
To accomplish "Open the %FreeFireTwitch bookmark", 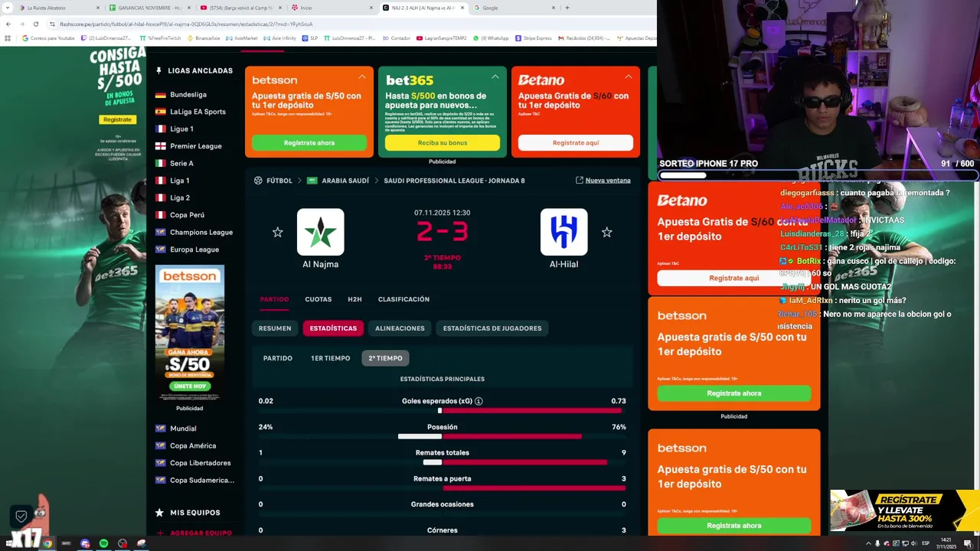I will click(161, 37).
